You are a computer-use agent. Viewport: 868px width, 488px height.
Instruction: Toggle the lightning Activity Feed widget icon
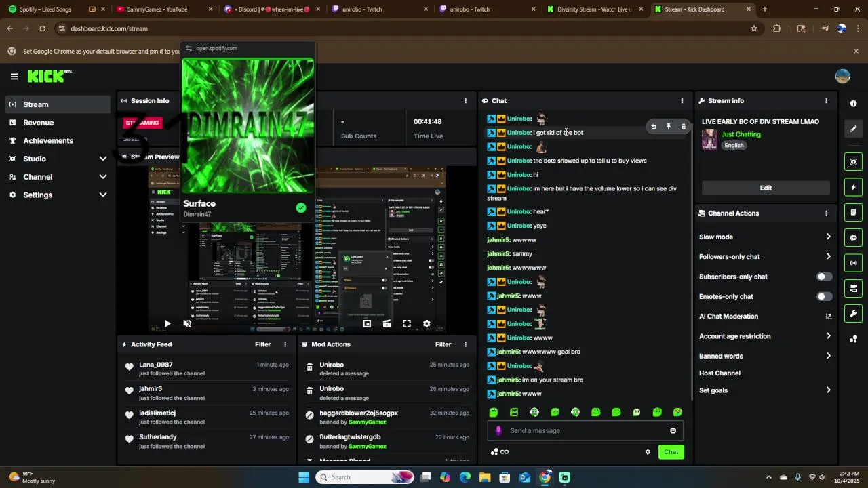click(854, 187)
